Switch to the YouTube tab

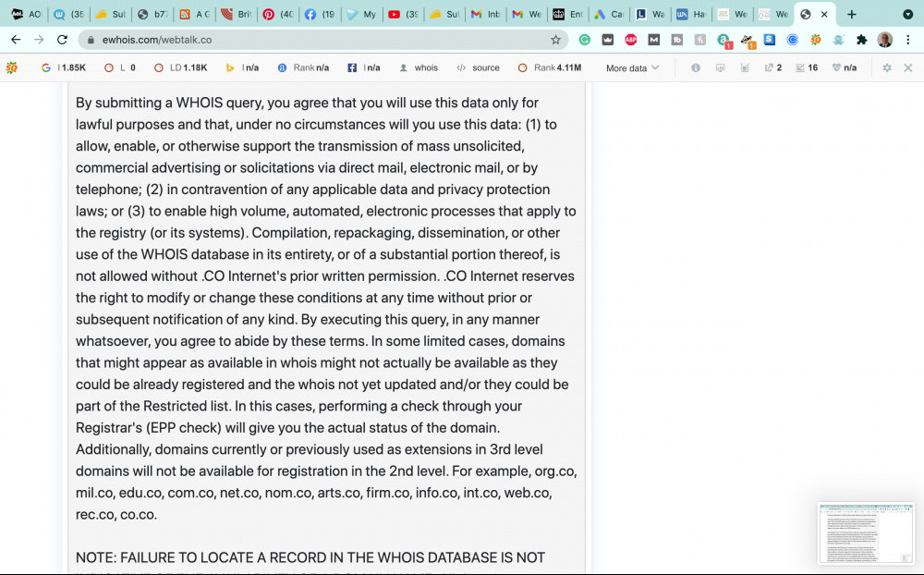point(404,14)
